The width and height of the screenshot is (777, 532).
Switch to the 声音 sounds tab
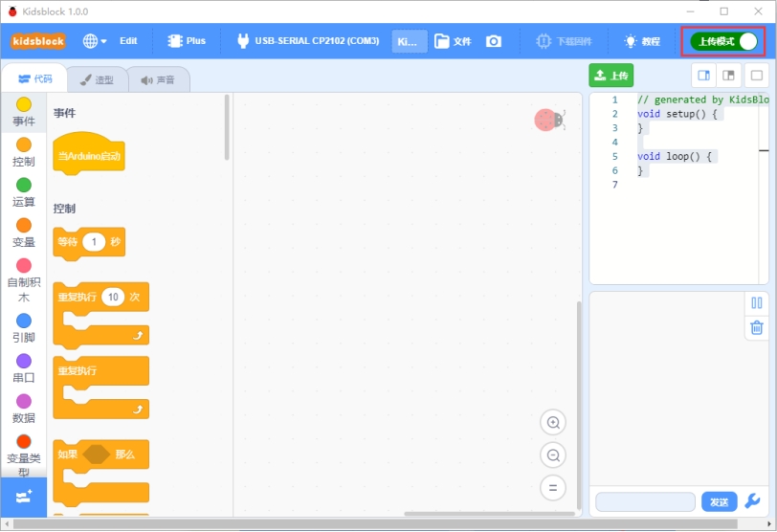pos(158,79)
